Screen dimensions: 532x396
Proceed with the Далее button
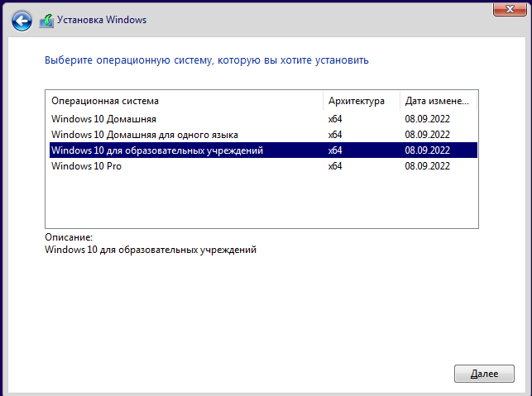(484, 374)
